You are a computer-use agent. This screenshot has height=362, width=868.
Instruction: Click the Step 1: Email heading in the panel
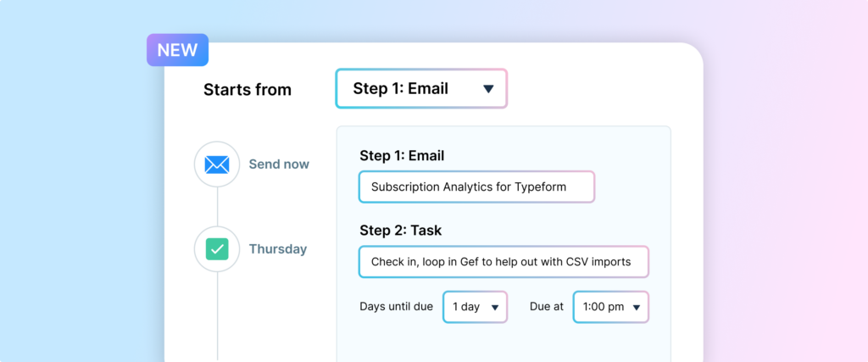pos(402,155)
